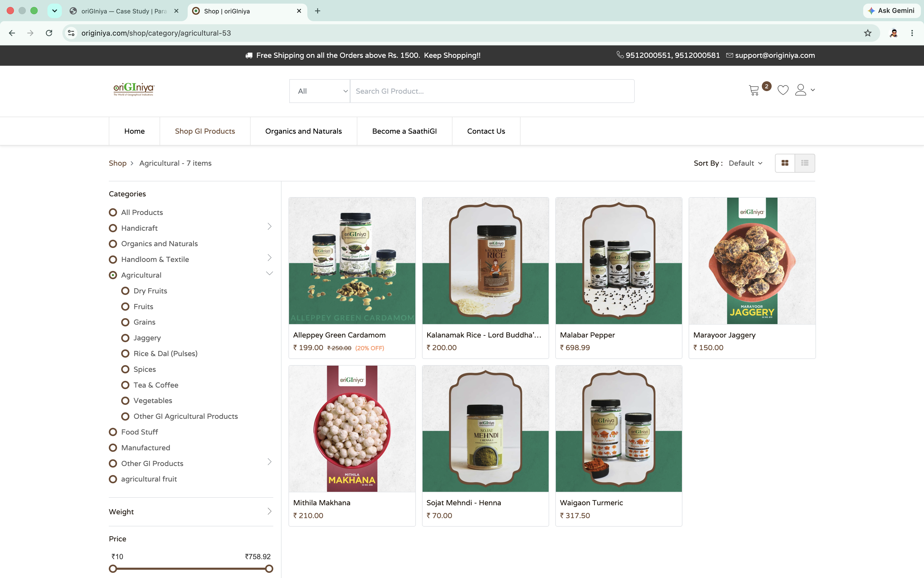This screenshot has width=924, height=578.
Task: Switch to list view layout
Action: coord(804,163)
